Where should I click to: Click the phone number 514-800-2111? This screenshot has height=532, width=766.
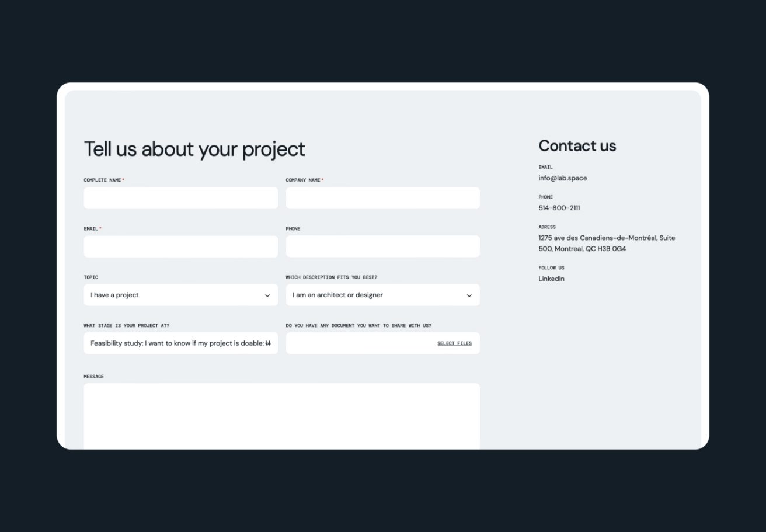559,208
